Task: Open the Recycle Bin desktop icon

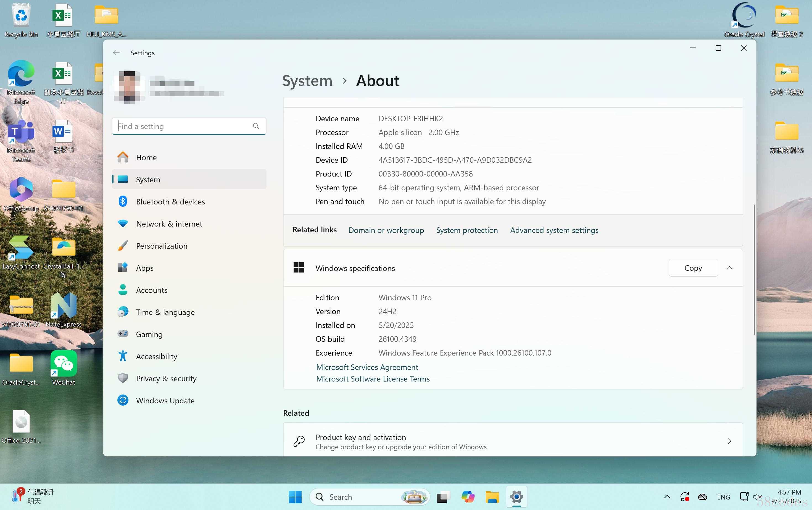Action: tap(21, 20)
